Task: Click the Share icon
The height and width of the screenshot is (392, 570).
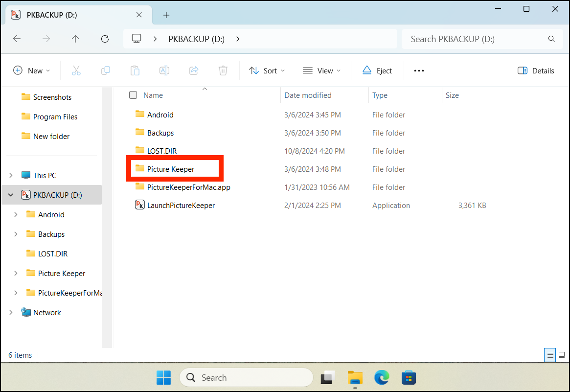Action: pyautogui.click(x=194, y=70)
